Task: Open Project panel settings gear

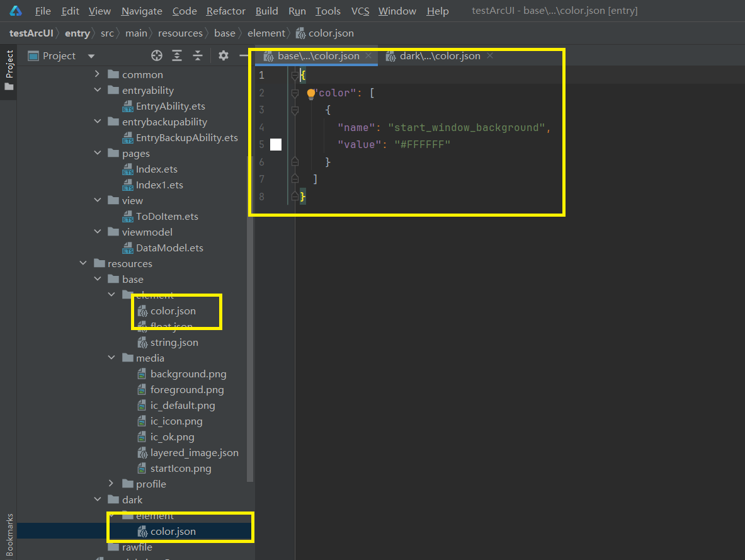Action: tap(224, 55)
